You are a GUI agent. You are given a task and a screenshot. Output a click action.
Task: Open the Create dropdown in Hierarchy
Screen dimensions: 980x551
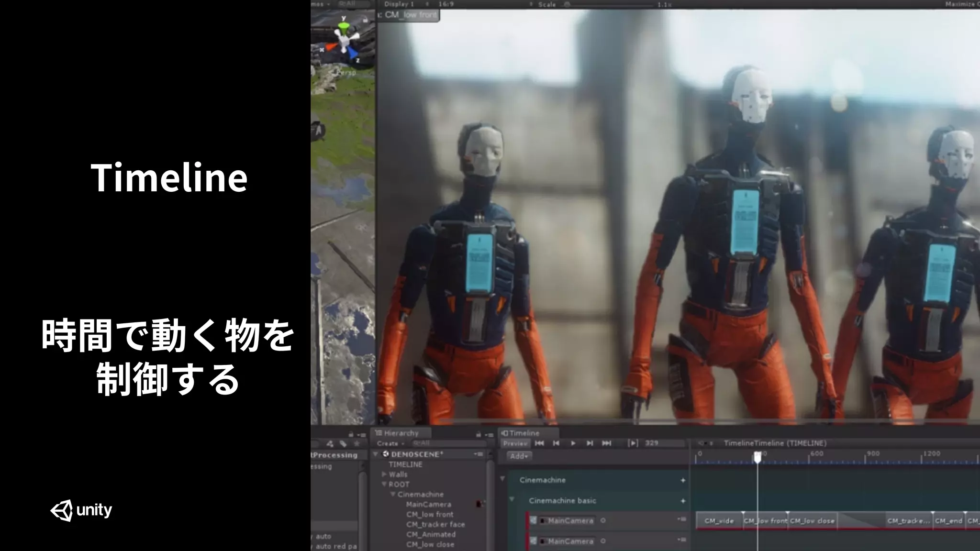[x=390, y=443]
